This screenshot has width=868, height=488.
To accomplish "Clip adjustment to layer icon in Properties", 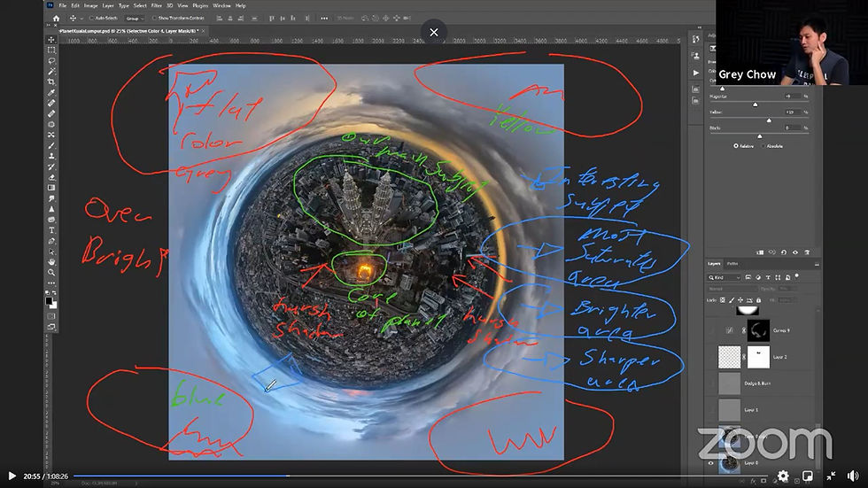I will pos(760,252).
